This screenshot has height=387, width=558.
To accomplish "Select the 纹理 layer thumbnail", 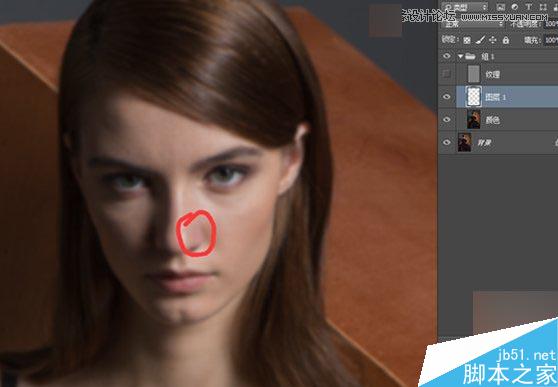I will [x=473, y=74].
